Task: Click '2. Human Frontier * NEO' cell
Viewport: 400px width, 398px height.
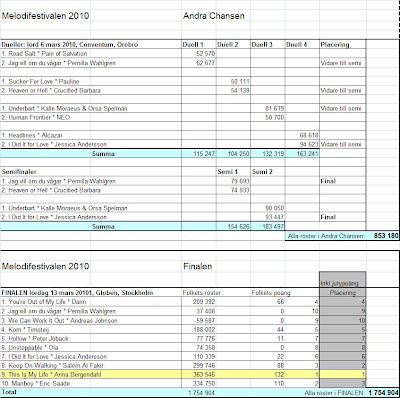Action: (x=36, y=117)
